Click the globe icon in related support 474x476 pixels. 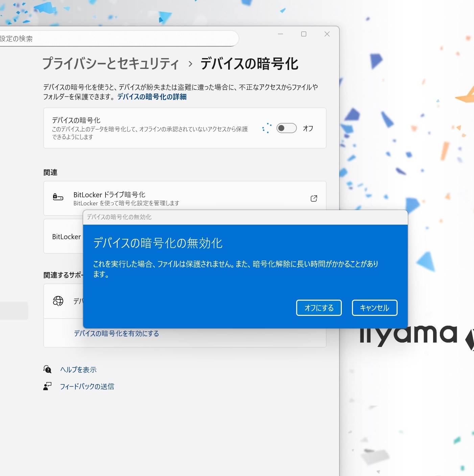(58, 301)
